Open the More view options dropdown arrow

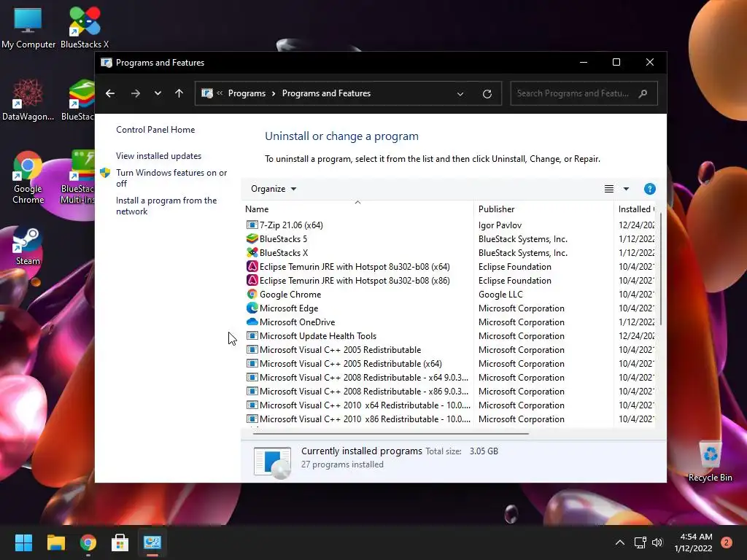point(626,189)
